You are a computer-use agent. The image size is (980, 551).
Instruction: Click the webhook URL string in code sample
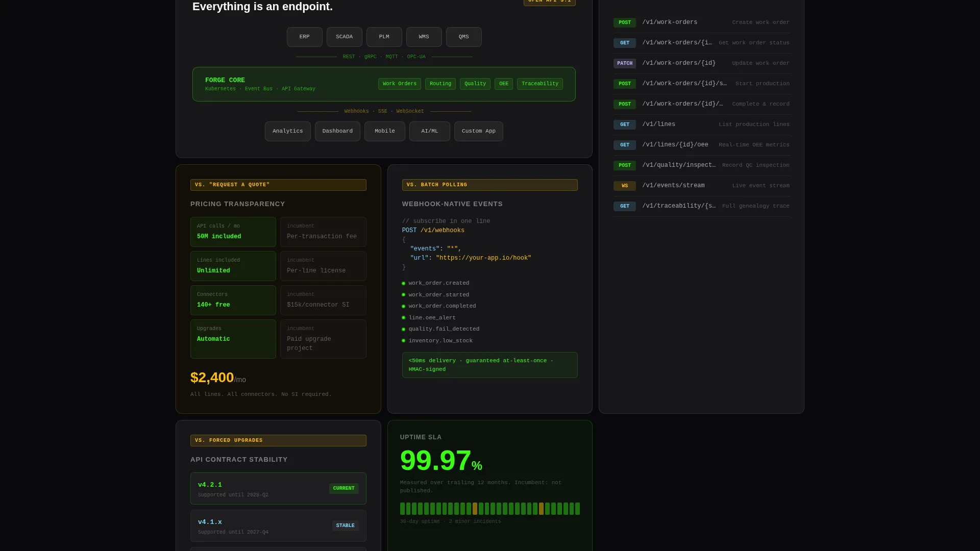(483, 258)
